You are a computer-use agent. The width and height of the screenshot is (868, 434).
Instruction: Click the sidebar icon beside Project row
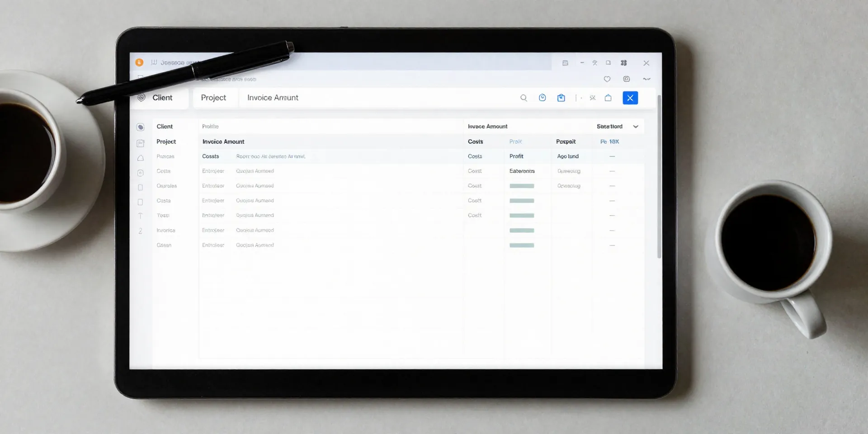[x=141, y=143]
